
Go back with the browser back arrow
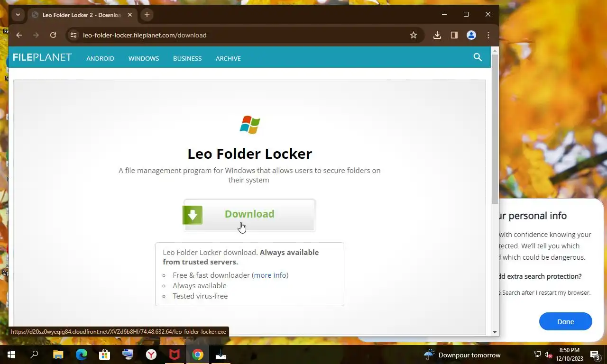click(19, 35)
